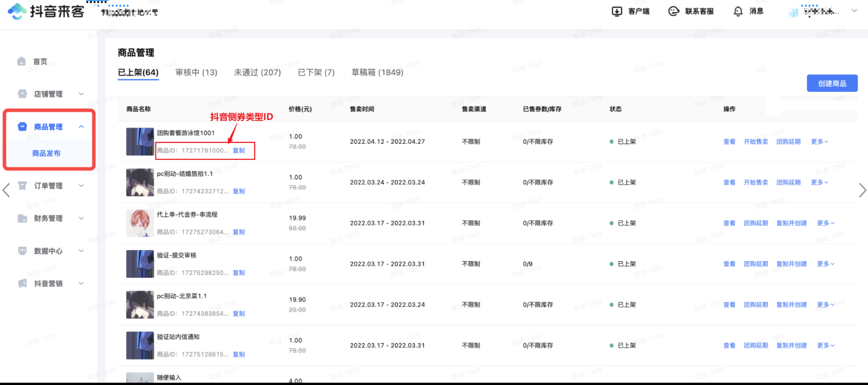
Task: Open thumbnail of pc别动-结婚旅拍1.1
Action: (x=140, y=183)
